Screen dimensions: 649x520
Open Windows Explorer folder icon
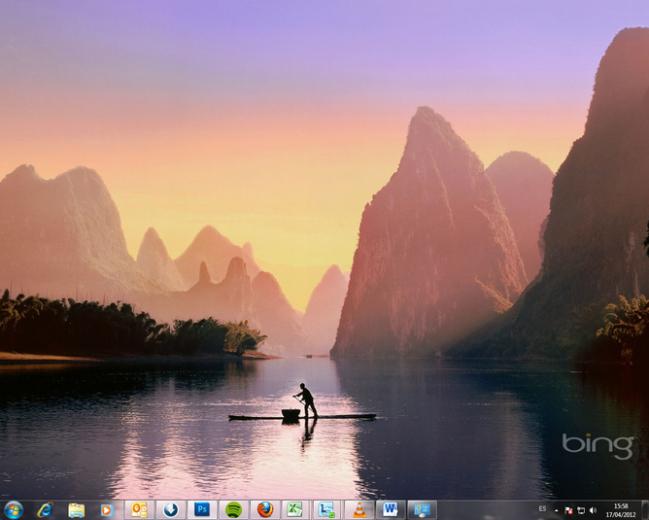point(76,510)
